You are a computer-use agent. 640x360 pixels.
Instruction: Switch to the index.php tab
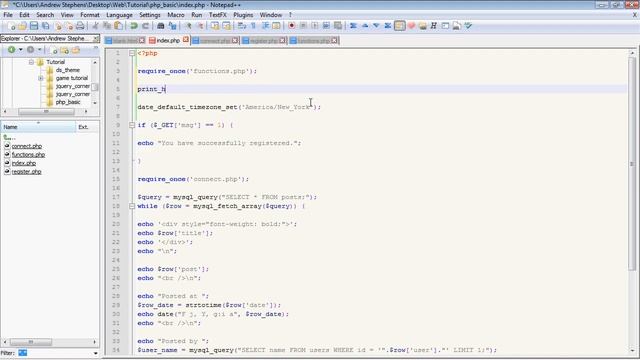168,40
